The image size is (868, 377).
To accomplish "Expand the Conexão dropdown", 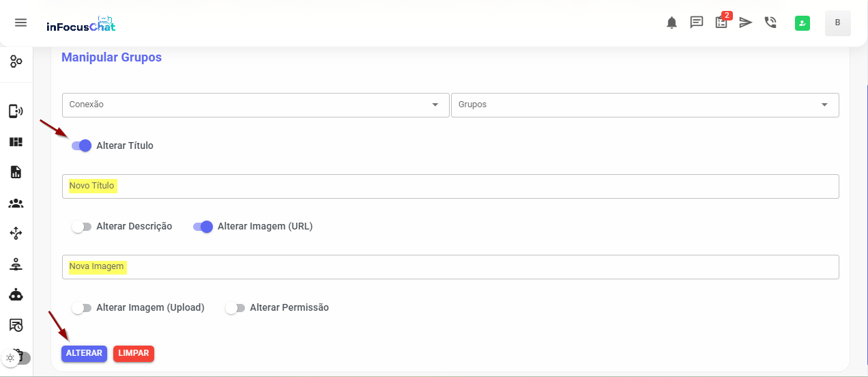I will click(255, 105).
